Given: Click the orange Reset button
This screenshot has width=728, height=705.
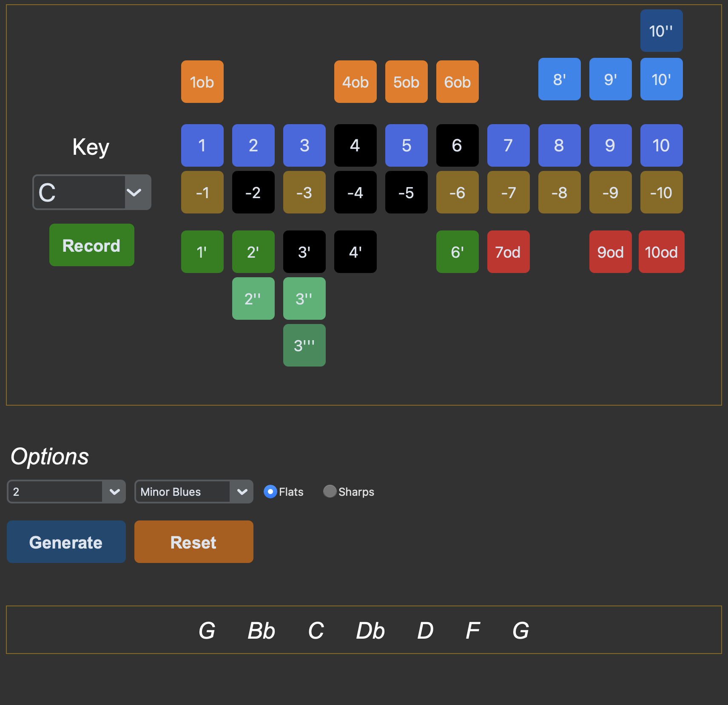Looking at the screenshot, I should (194, 542).
